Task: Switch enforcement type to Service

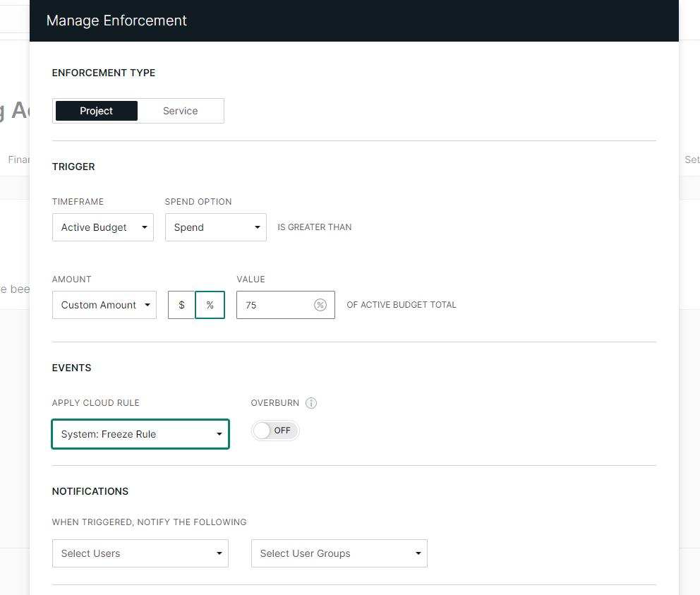Action: pos(181,111)
